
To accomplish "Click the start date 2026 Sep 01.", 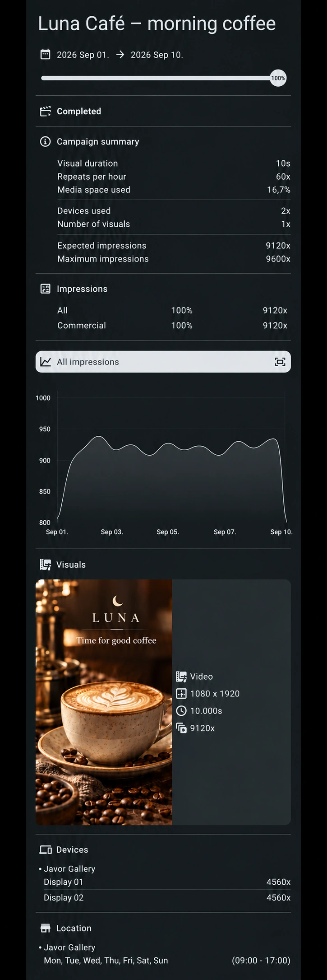I will (83, 55).
